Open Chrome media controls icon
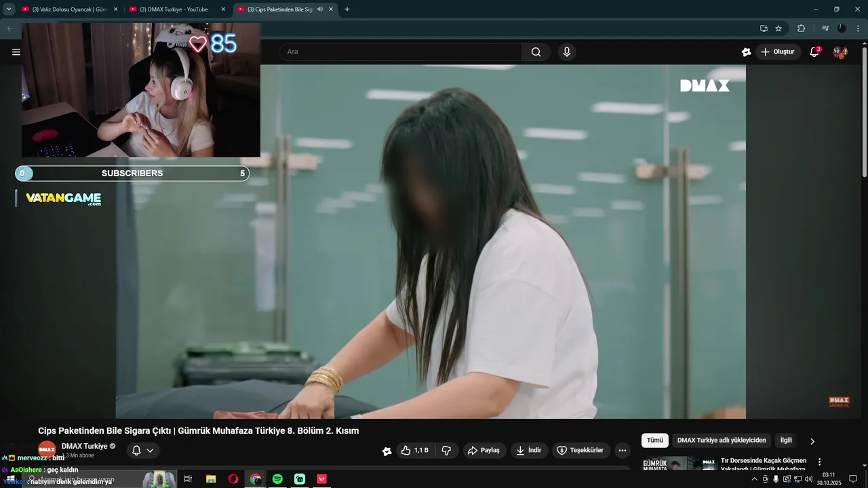 pos(825,28)
